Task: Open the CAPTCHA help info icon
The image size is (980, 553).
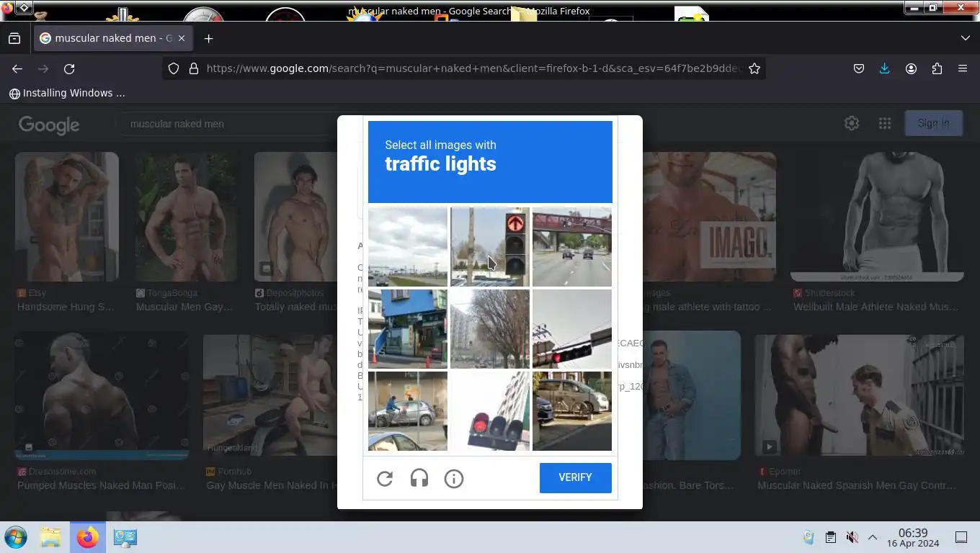Action: click(x=454, y=478)
